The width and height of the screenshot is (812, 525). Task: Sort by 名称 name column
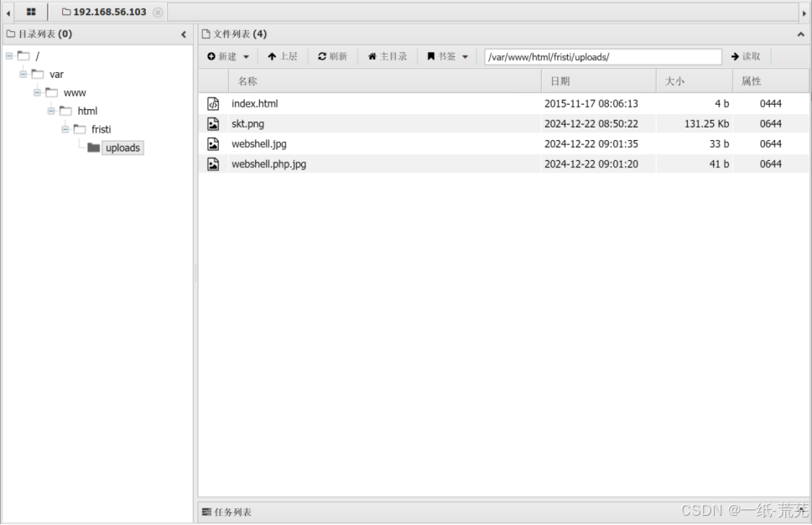385,81
